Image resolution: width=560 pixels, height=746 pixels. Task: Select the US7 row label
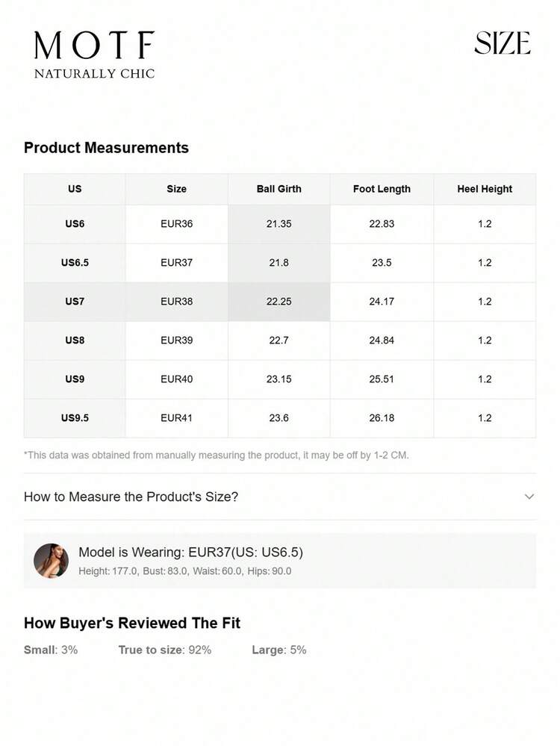coord(75,302)
